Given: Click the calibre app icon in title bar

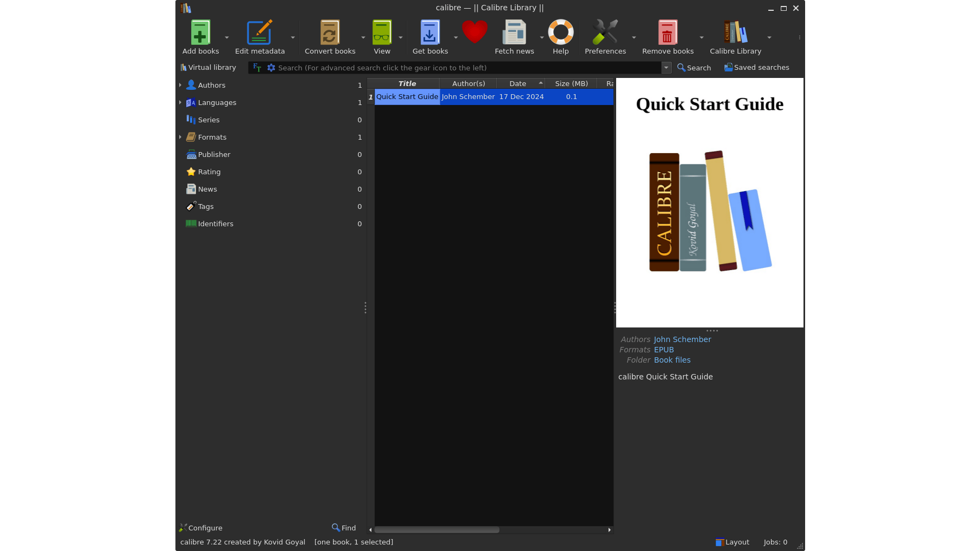Looking at the screenshot, I should pos(186,8).
